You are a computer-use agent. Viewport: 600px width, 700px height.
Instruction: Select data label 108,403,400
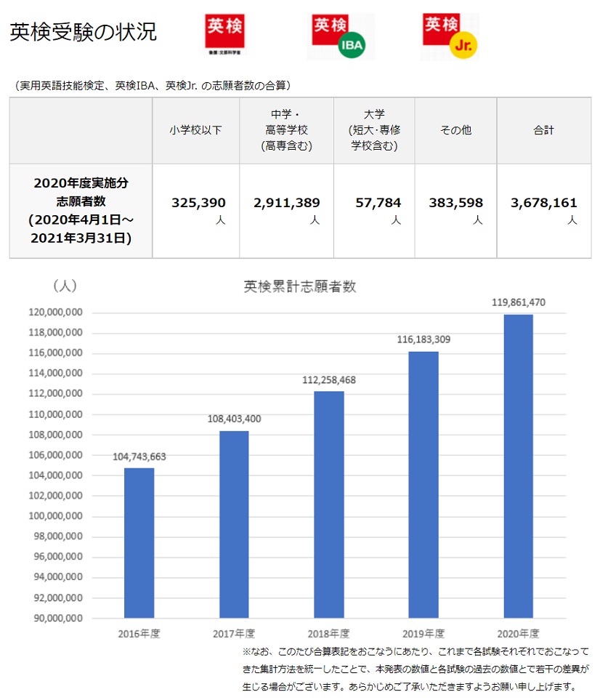234,419
